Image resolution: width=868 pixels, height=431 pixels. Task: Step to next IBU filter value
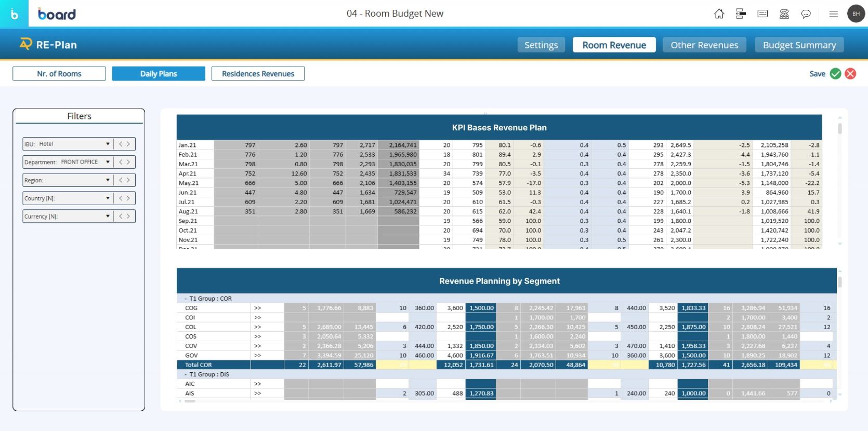click(x=128, y=144)
